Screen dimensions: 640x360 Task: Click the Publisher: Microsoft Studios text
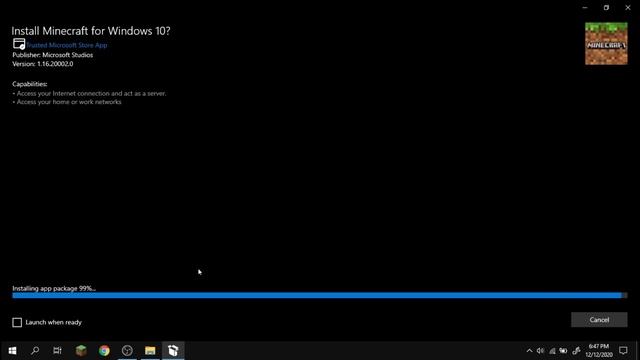click(x=53, y=55)
